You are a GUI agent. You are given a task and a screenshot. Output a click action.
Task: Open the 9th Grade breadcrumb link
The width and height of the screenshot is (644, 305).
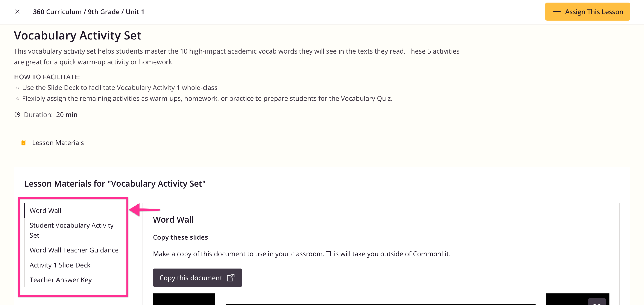(x=103, y=12)
